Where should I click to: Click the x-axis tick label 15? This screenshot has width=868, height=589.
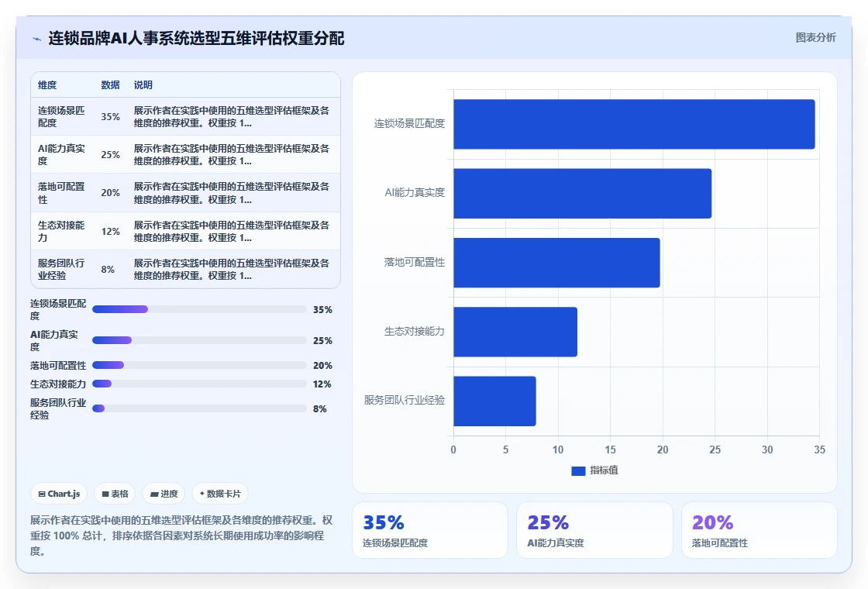610,450
